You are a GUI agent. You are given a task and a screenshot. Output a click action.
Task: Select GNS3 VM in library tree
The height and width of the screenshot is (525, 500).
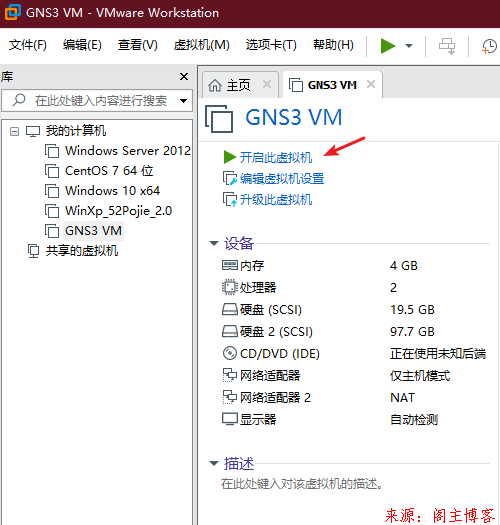[93, 231]
